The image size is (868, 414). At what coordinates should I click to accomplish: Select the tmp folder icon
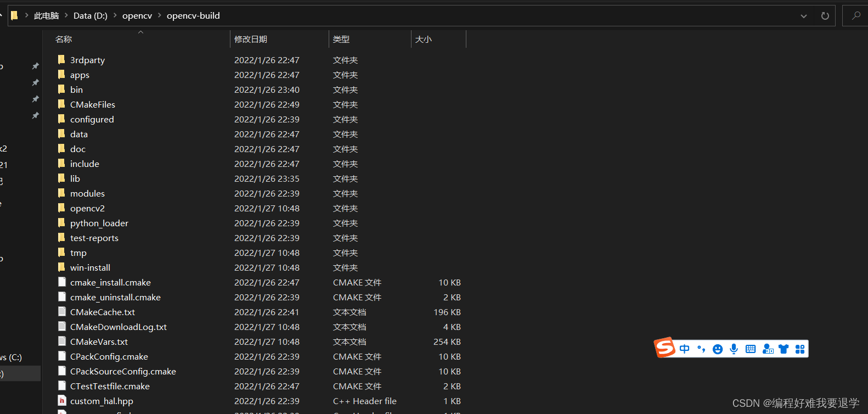coord(61,252)
